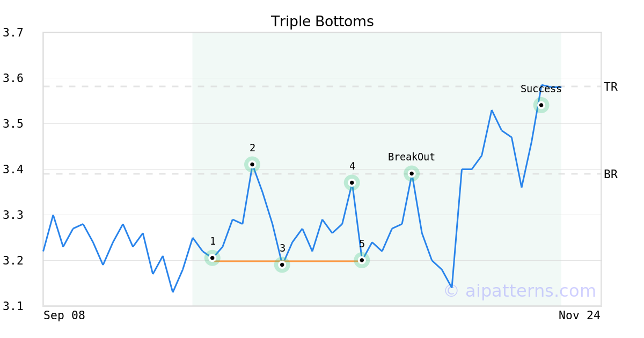Click the TR line label

click(x=611, y=87)
